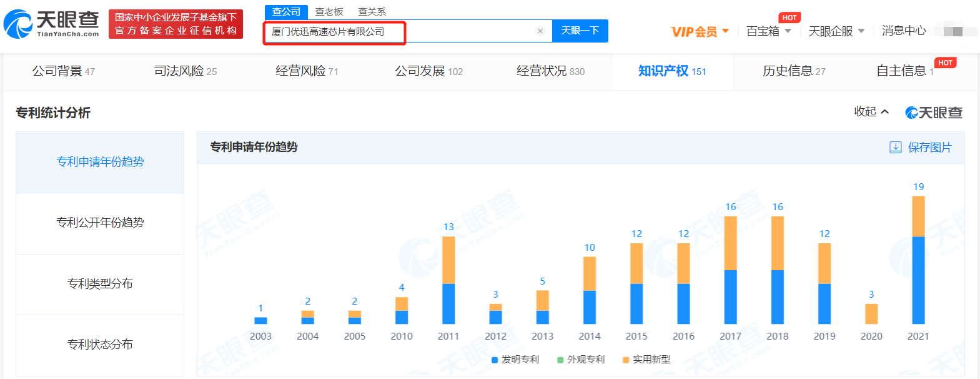980x379 pixels.
Task: Toggle 实用新型 legend marker
Action: coord(626,360)
